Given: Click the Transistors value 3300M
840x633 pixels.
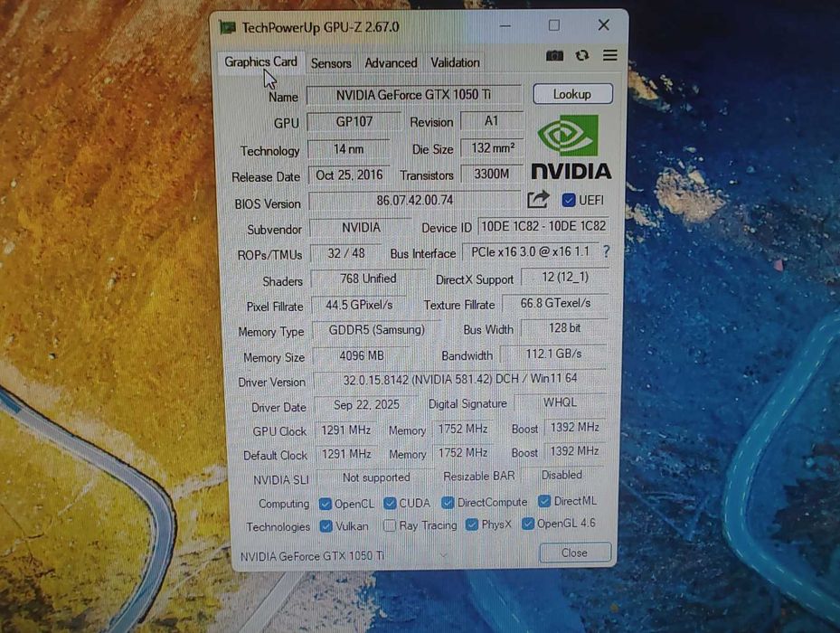Looking at the screenshot, I should click(x=491, y=174).
